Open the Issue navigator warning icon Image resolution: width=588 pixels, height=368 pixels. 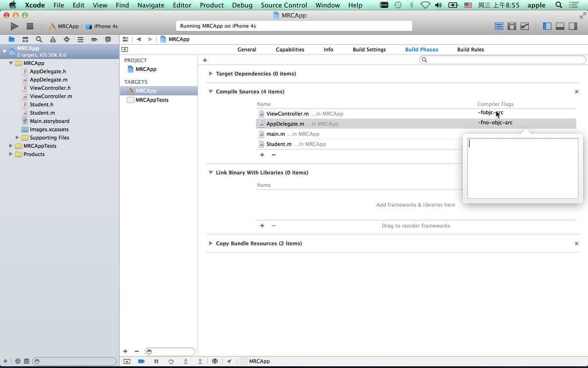[53, 40]
